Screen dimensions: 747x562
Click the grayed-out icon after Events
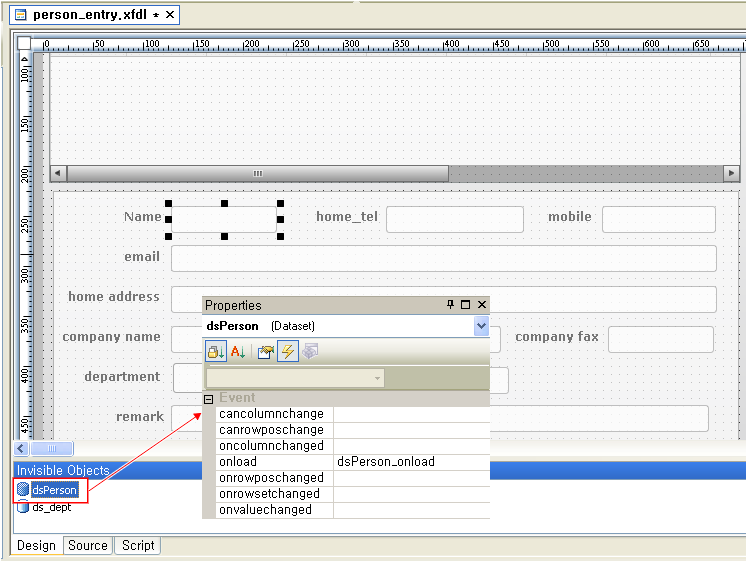310,351
